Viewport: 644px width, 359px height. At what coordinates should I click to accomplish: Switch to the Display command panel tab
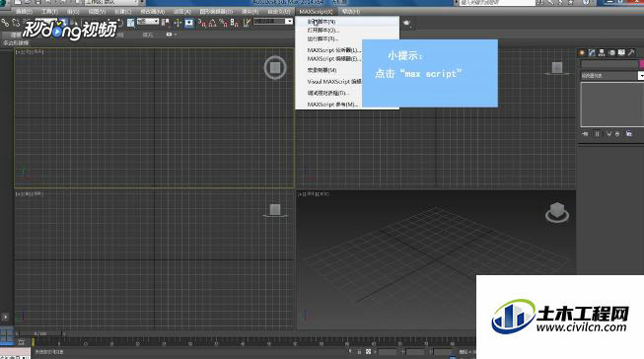point(621,52)
